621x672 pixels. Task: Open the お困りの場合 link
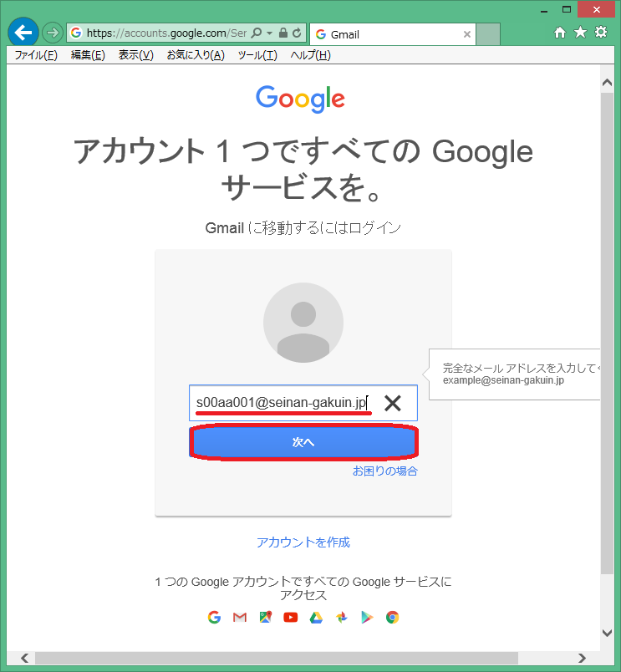pos(384,471)
